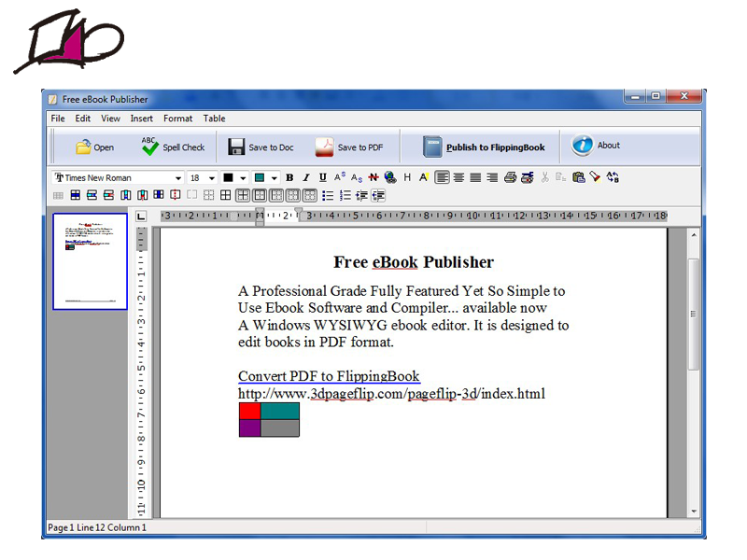Click the Open folder icon
747x560 pixels.
pyautogui.click(x=83, y=147)
